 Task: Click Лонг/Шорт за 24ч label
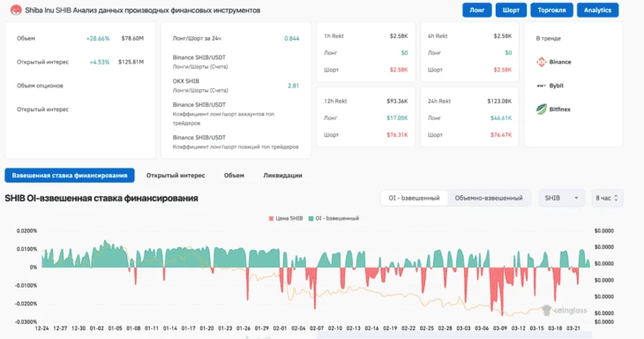[x=197, y=39]
